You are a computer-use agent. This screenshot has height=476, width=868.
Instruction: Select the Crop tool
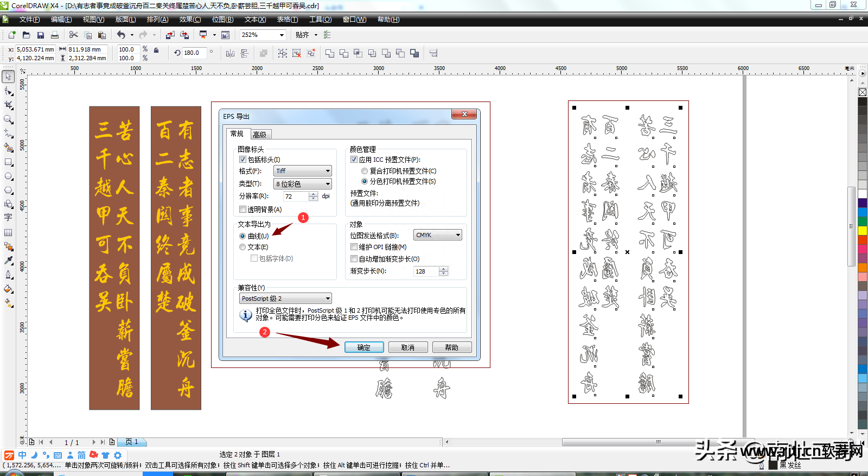(x=8, y=105)
